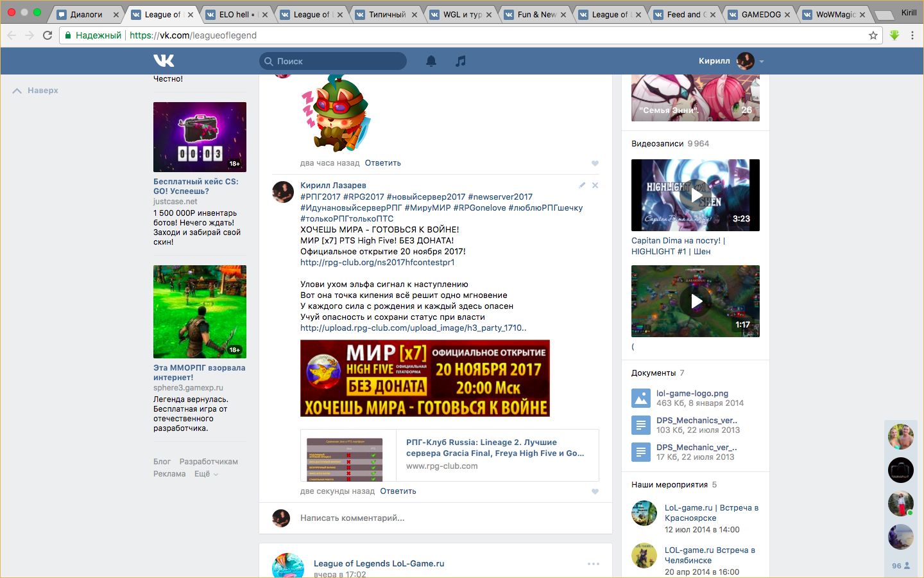Open the МИР x7 banner image
This screenshot has height=578, width=924.
point(425,378)
